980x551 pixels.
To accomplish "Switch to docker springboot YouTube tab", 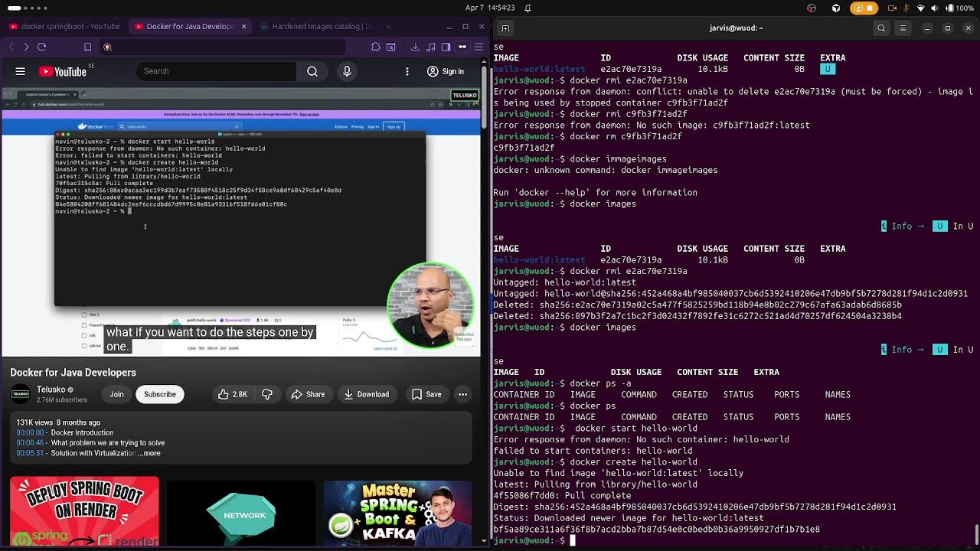I will click(64, 26).
